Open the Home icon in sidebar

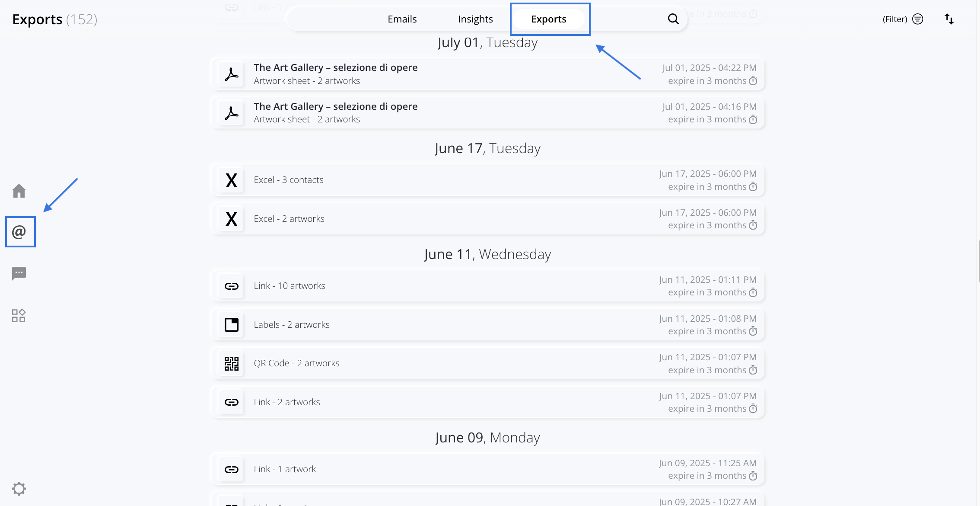coord(19,191)
